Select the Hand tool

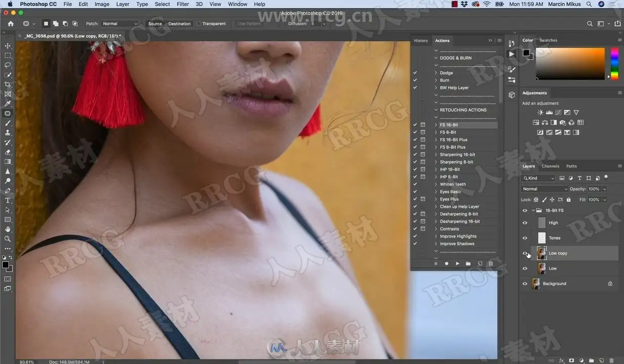pyautogui.click(x=8, y=229)
